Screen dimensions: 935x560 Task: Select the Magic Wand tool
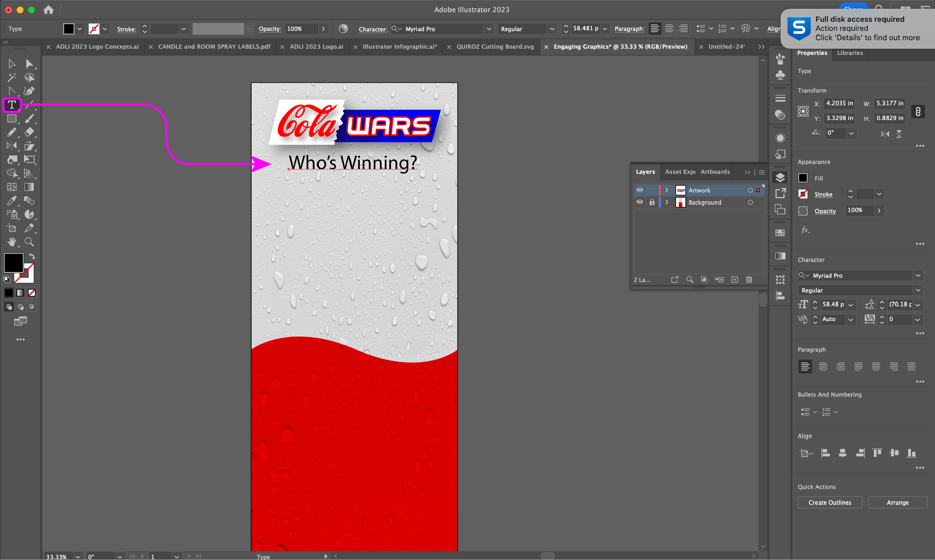(12, 77)
